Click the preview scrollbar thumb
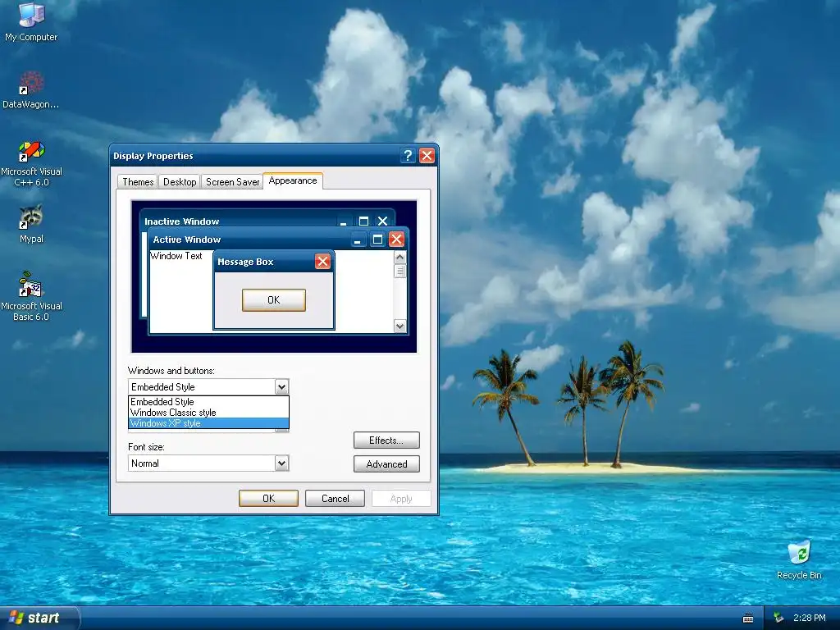 click(399, 271)
